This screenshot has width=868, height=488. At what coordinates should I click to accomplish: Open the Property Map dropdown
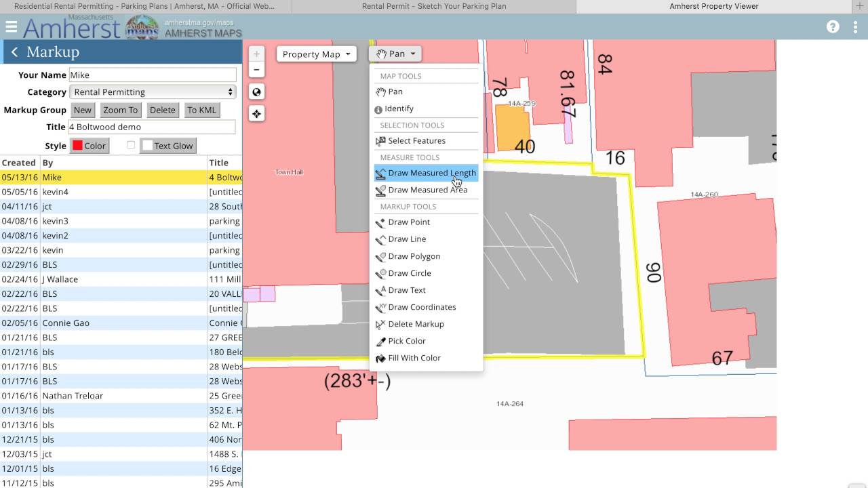(317, 54)
